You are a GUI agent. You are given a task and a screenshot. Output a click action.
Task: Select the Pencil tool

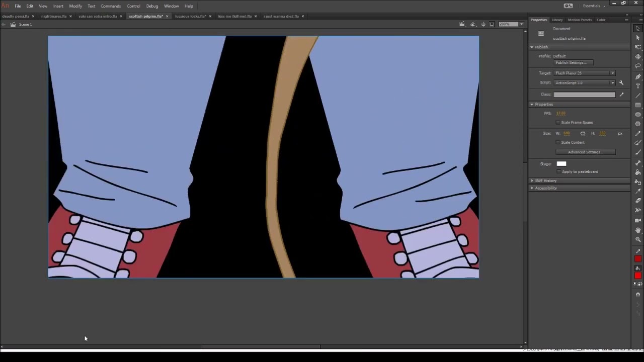tap(638, 134)
